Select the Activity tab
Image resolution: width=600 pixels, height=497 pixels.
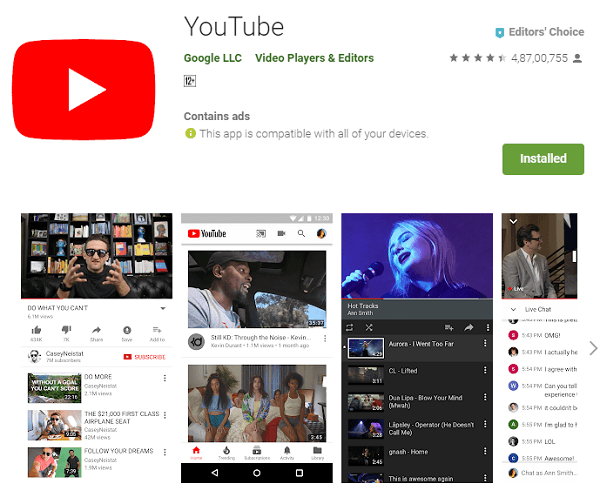287,453
